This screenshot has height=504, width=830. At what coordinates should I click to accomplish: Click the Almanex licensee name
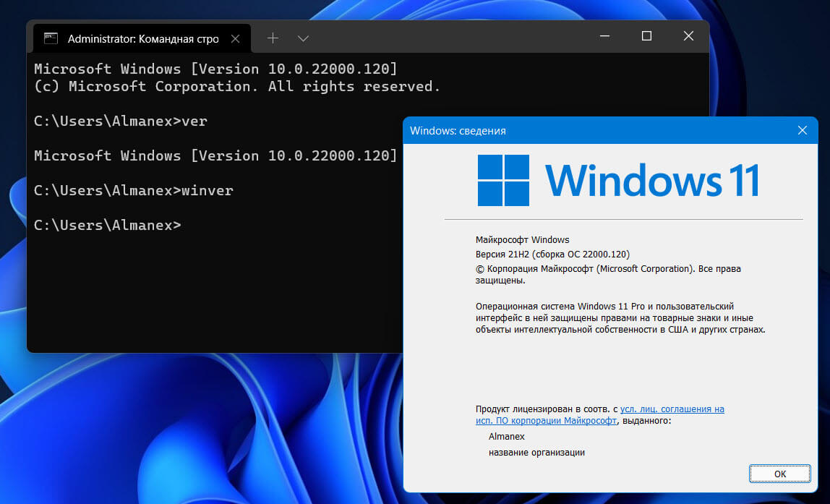click(x=507, y=437)
